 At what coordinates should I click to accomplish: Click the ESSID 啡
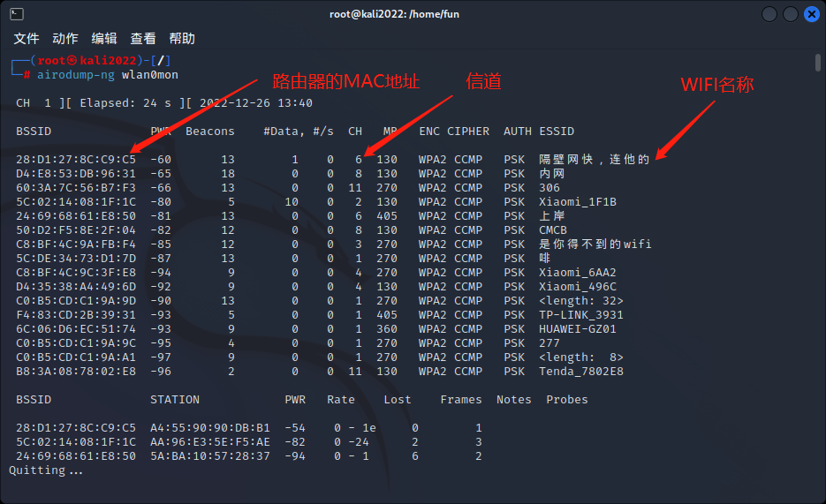pyautogui.click(x=545, y=259)
